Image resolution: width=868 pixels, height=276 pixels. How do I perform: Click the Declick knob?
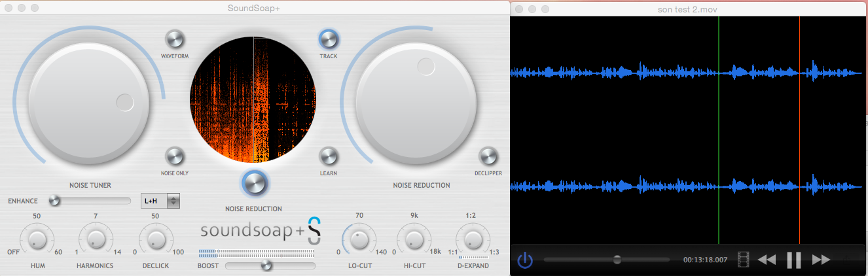click(156, 240)
